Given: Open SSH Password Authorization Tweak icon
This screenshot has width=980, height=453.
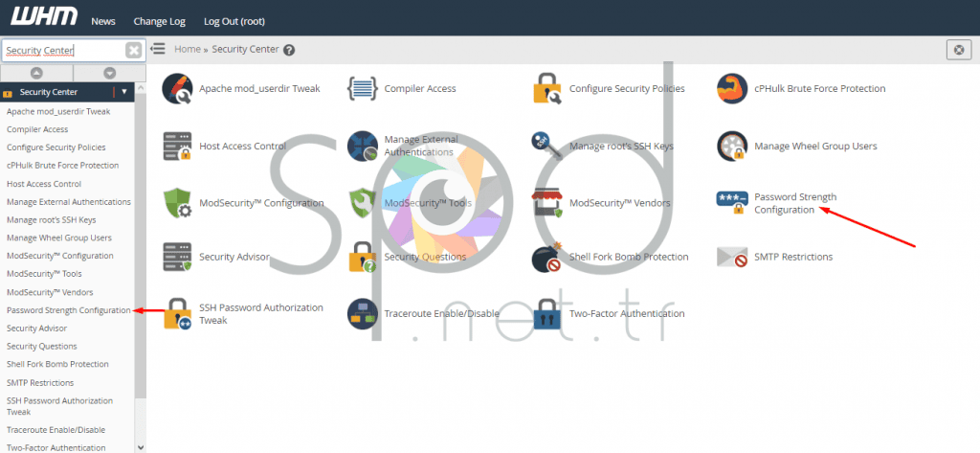Looking at the screenshot, I should (x=177, y=314).
